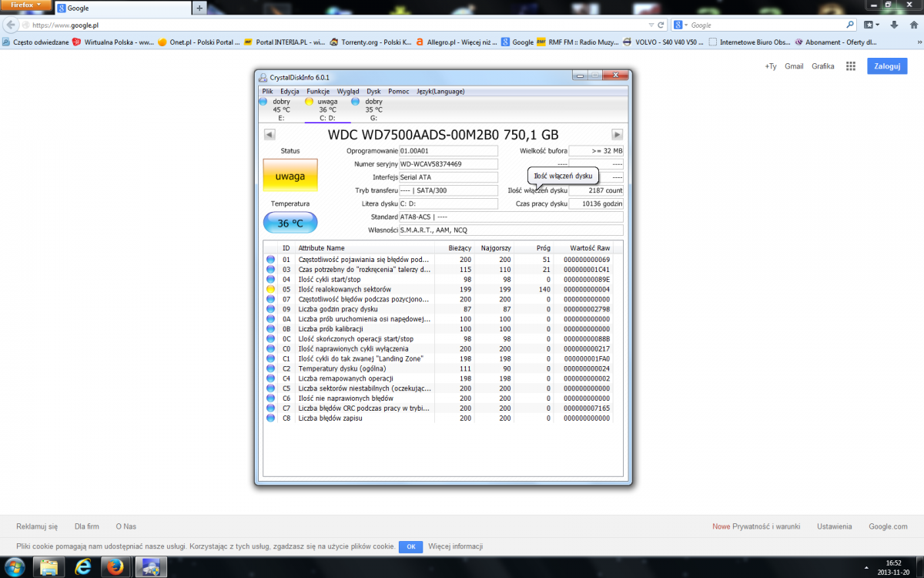Viewport: 924px width, 578px height.
Task: Open the Język(Language) menu
Action: (x=440, y=91)
